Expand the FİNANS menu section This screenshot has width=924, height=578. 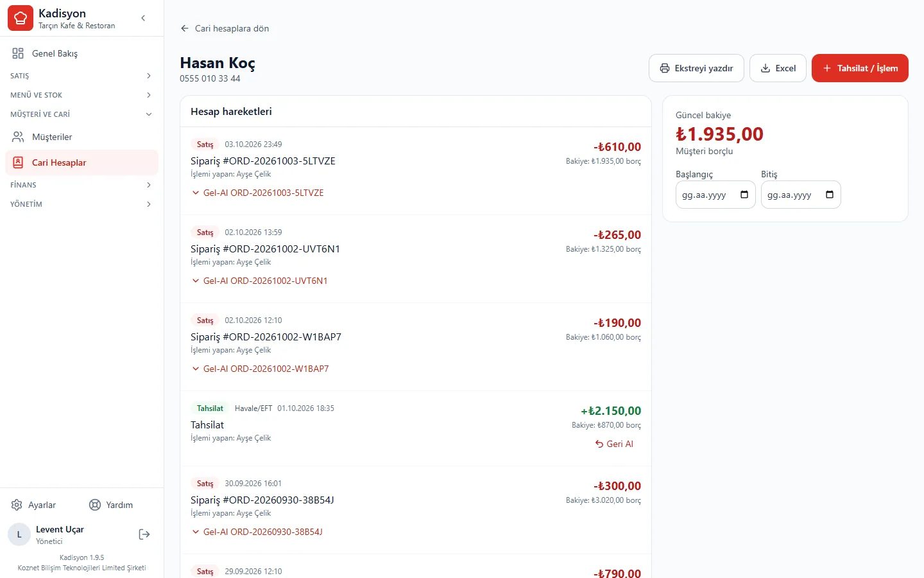click(81, 185)
